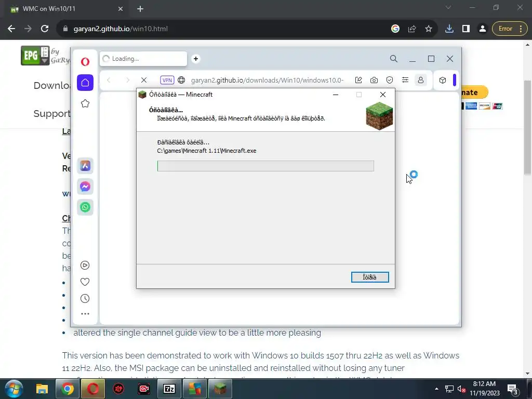Click the Donate button on webpage
532x399 pixels.
click(x=474, y=92)
